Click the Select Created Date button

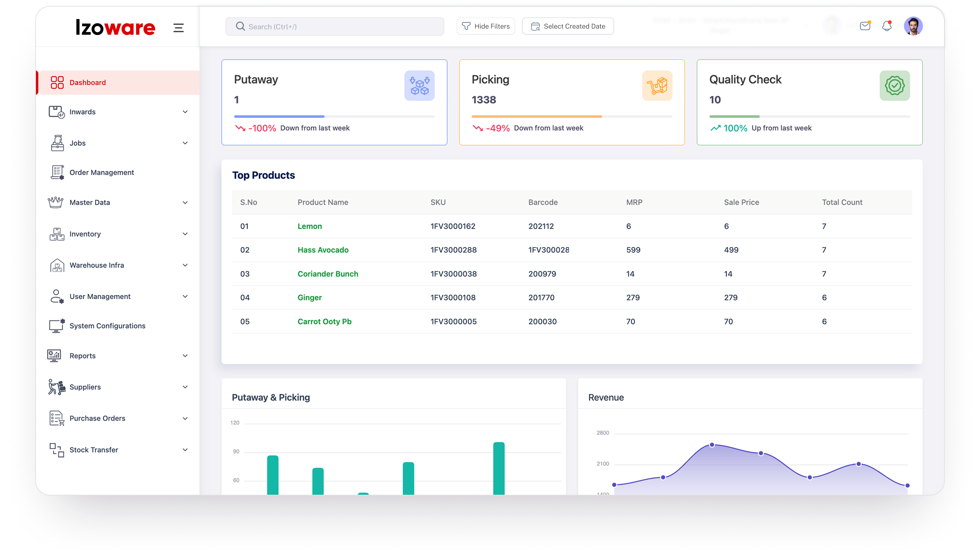click(x=568, y=26)
